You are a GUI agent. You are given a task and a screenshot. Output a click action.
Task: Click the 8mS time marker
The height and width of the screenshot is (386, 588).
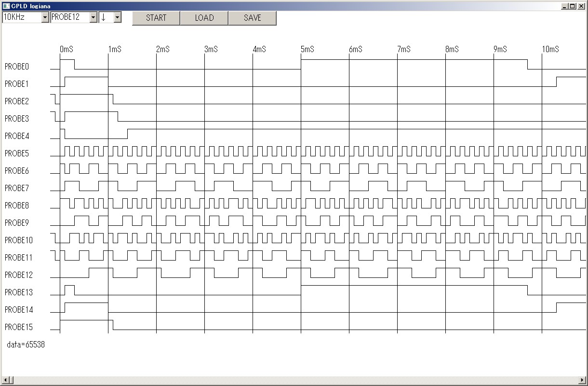[452, 49]
